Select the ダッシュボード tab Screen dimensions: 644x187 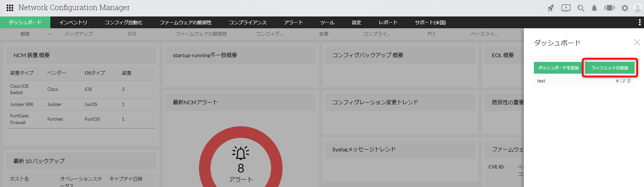click(25, 22)
